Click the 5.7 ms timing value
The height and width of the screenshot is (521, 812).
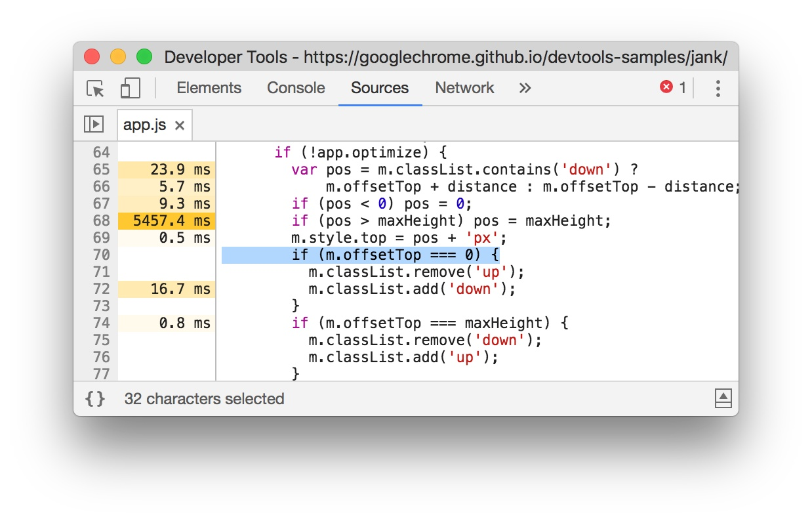coord(185,186)
